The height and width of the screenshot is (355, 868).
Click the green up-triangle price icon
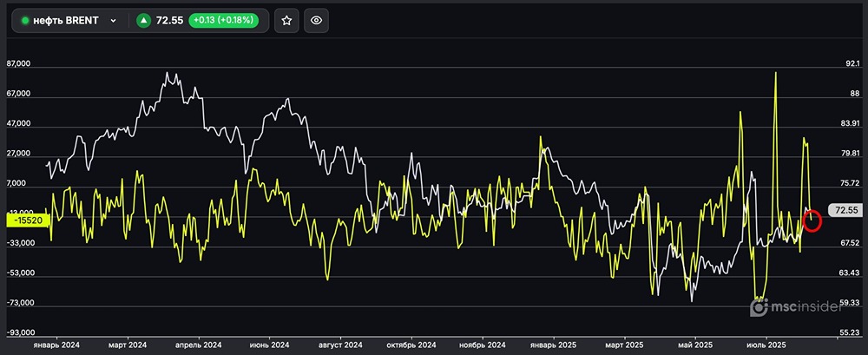[x=144, y=21]
